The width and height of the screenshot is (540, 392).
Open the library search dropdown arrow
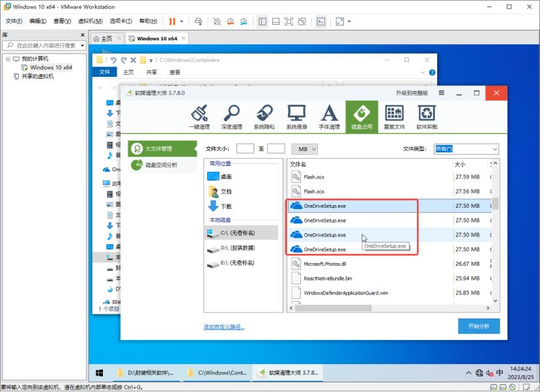82,46
